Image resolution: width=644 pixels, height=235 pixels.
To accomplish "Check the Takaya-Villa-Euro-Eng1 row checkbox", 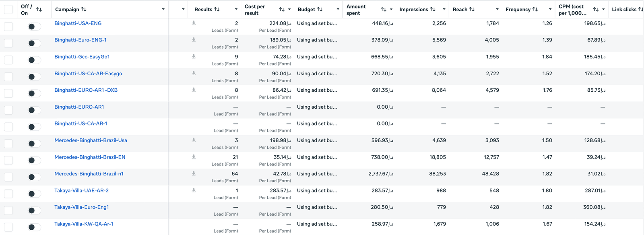I will tap(8, 210).
